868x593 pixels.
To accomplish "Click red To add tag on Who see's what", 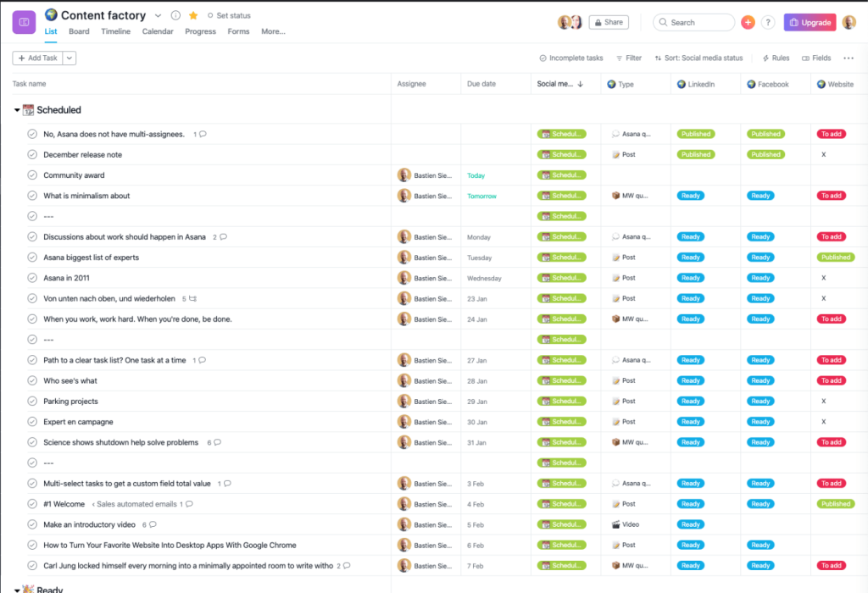I will point(831,381).
